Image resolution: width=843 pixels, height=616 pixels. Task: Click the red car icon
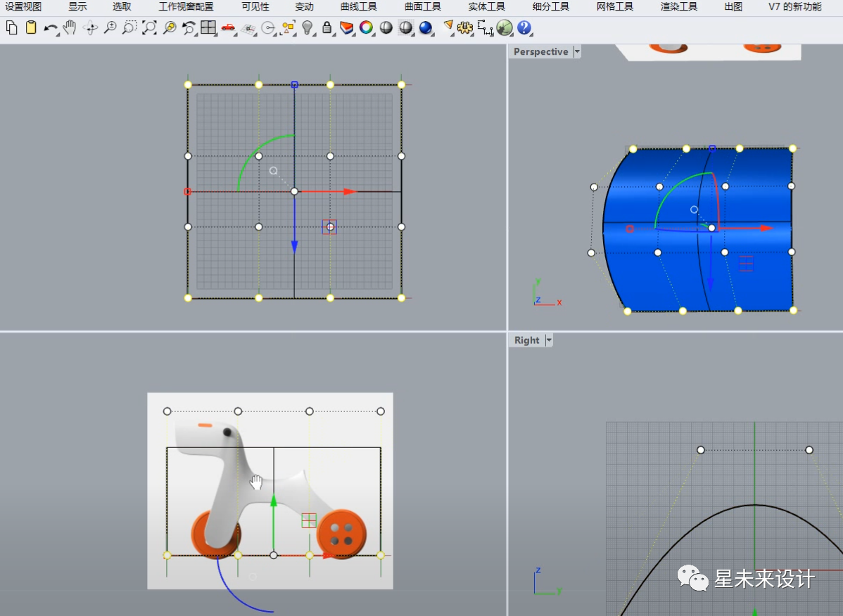[x=228, y=28]
